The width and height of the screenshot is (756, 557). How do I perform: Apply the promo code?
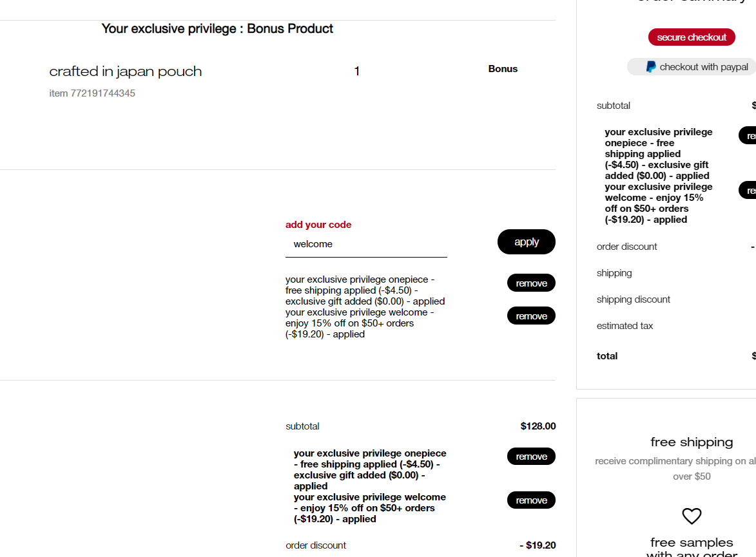pyautogui.click(x=526, y=242)
